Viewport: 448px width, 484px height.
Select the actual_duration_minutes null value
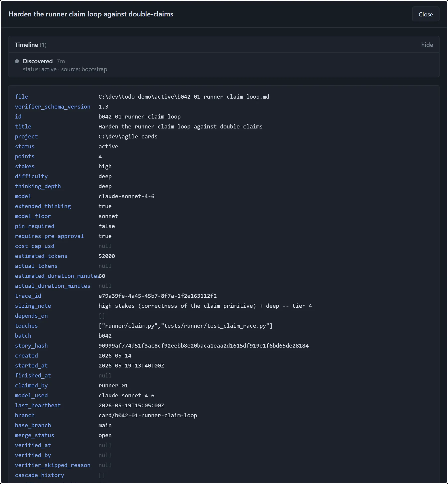tap(105, 286)
